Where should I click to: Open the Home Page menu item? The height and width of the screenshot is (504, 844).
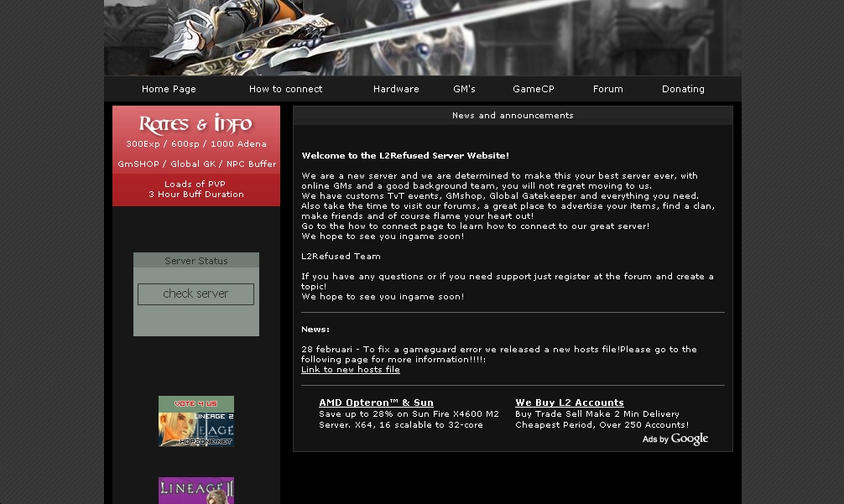pyautogui.click(x=169, y=89)
